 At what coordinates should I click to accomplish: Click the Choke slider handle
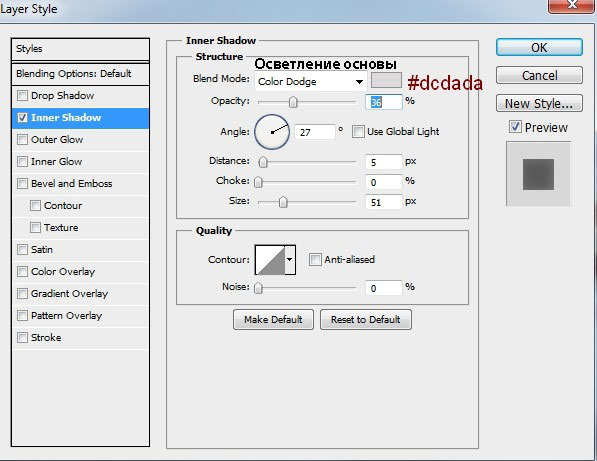[258, 182]
